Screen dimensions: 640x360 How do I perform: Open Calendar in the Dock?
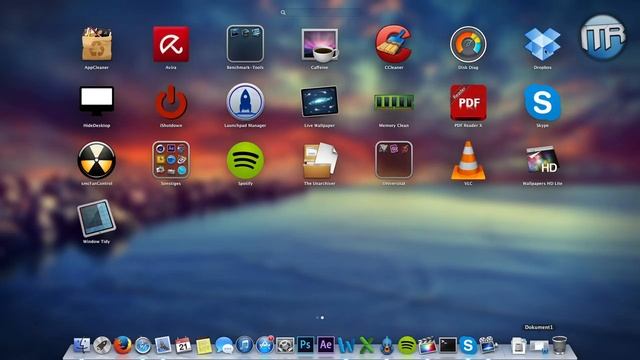(183, 345)
